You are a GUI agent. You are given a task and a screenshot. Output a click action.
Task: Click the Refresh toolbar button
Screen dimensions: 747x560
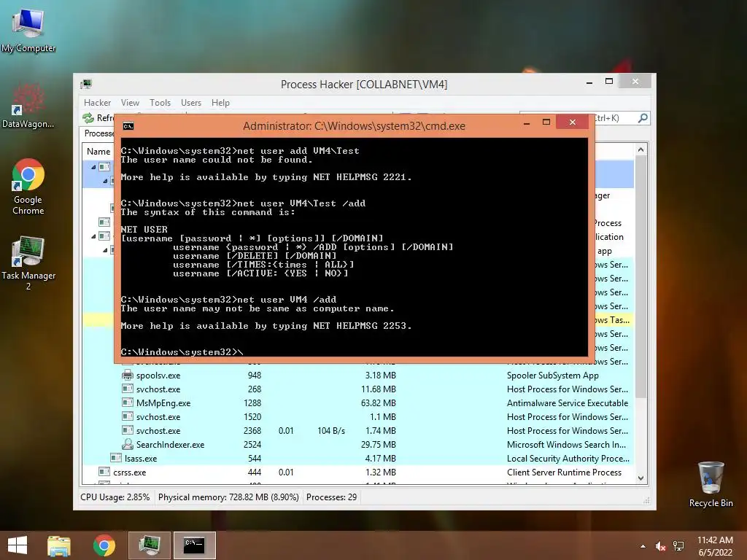tap(98, 117)
